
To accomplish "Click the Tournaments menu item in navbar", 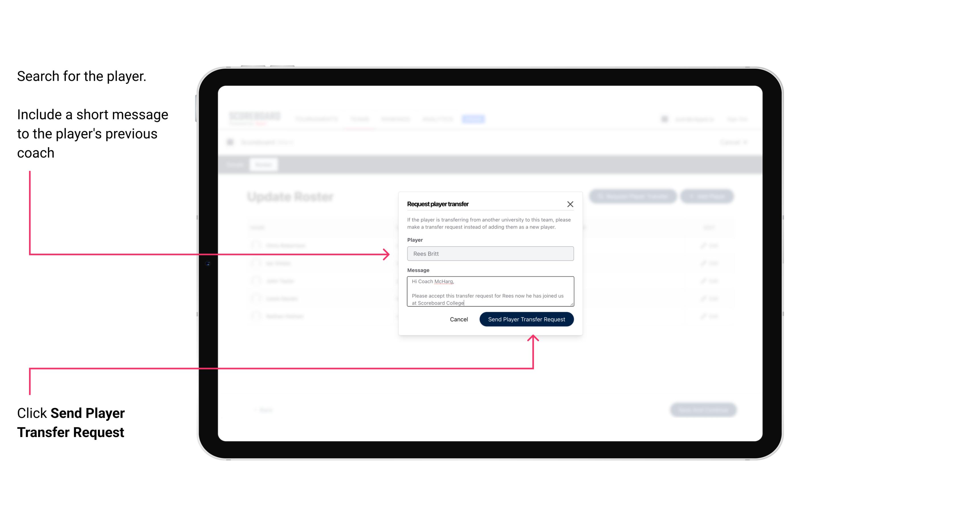I will [x=316, y=119].
